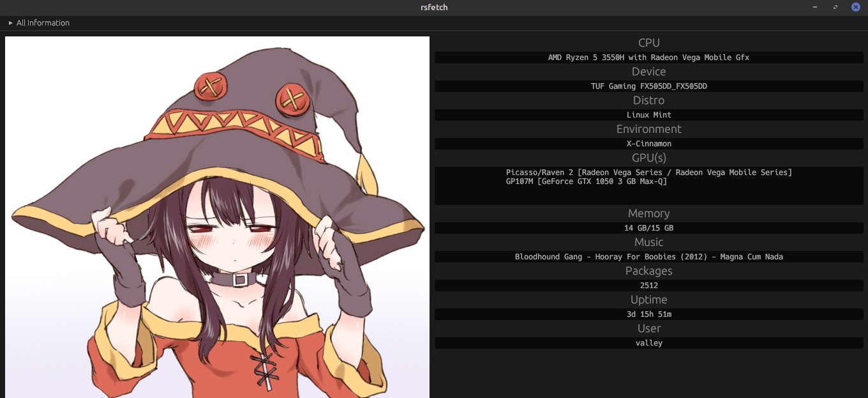Minimize the rsfetch window

pyautogui.click(x=815, y=7)
